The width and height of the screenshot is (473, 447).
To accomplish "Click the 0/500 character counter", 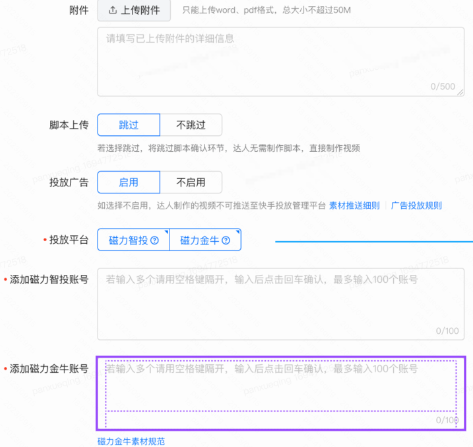I will click(443, 87).
